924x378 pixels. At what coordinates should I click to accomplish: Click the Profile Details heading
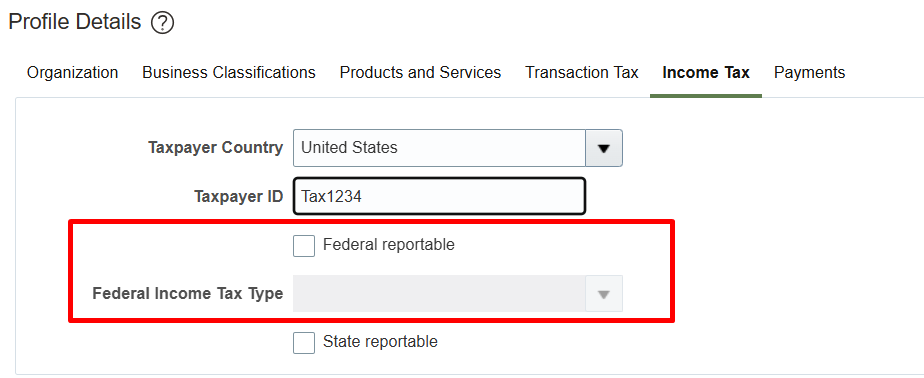pyautogui.click(x=75, y=22)
